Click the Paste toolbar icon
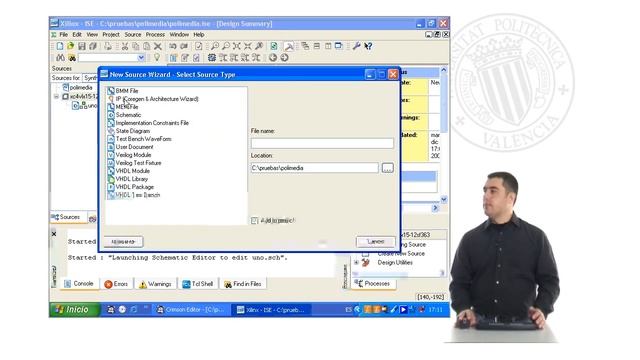 click(x=147, y=46)
